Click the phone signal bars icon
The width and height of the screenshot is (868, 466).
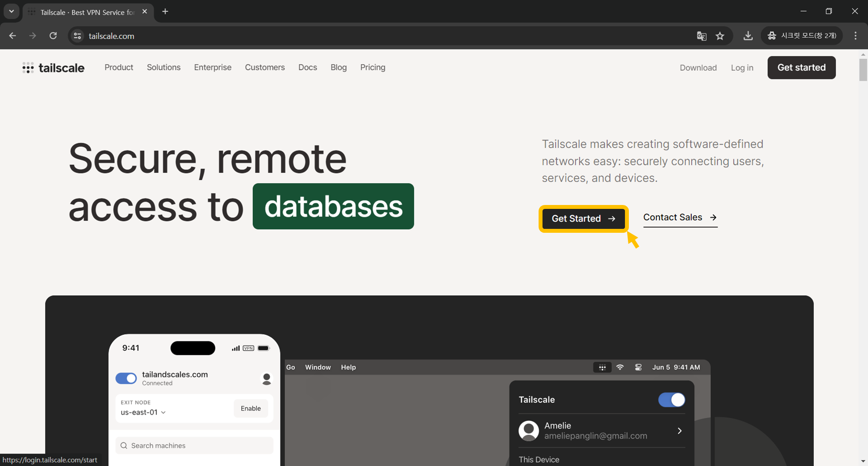(x=236, y=348)
